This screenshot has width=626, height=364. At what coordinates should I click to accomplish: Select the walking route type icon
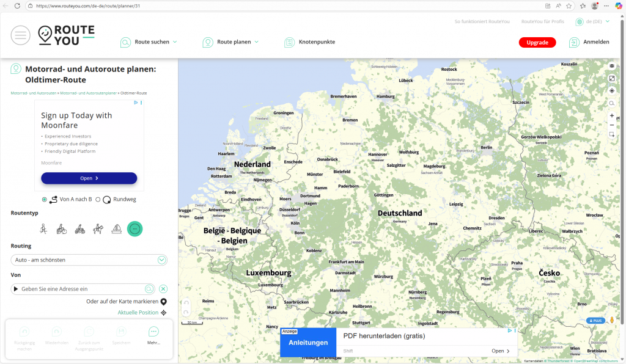point(43,229)
